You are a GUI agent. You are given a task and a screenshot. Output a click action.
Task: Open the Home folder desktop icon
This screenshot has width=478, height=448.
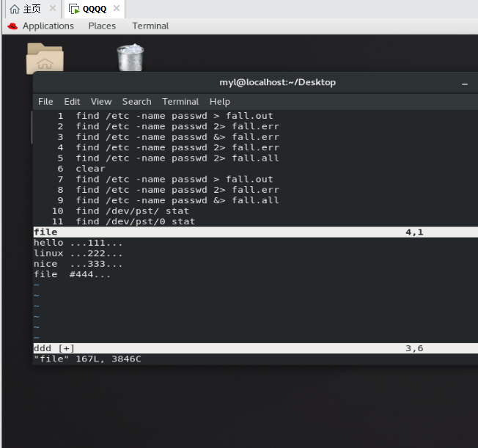[45, 58]
